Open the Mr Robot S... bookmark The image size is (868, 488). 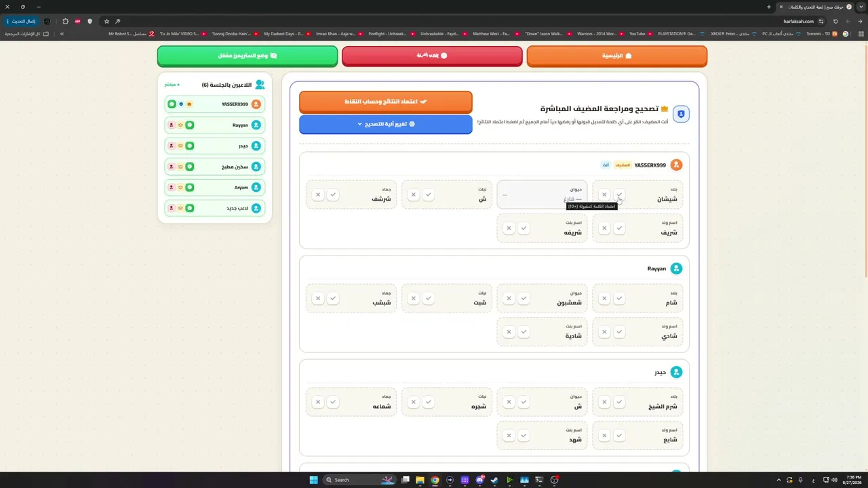(132, 34)
